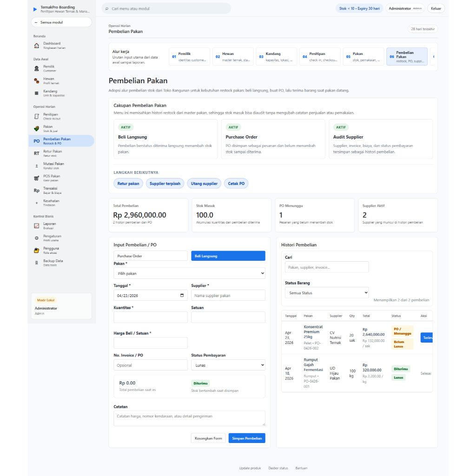Viewport: 476px width, 476px height.
Task: Click the CV Nutrisi Ternak supplier cell
Action: pyautogui.click(x=336, y=337)
